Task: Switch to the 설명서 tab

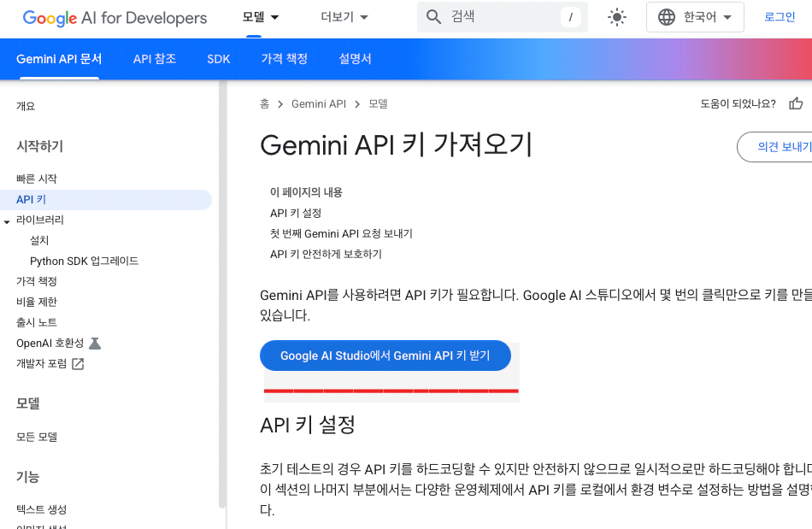Action: click(x=355, y=59)
